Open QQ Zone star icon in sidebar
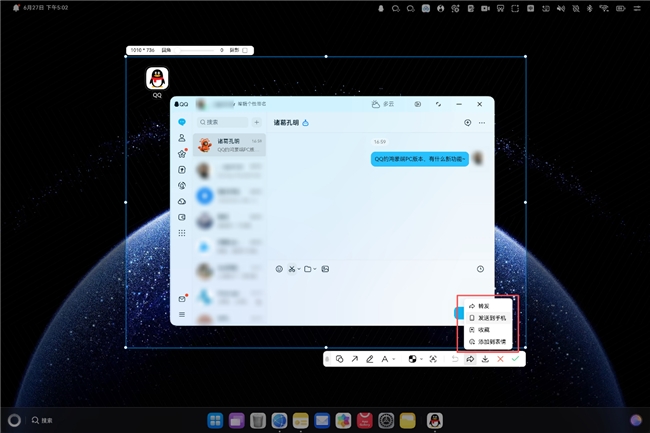This screenshot has width=650, height=433. 182,154
